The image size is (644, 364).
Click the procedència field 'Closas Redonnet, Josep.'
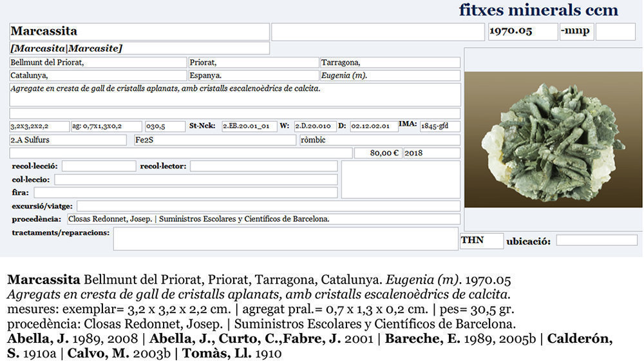[263, 219]
